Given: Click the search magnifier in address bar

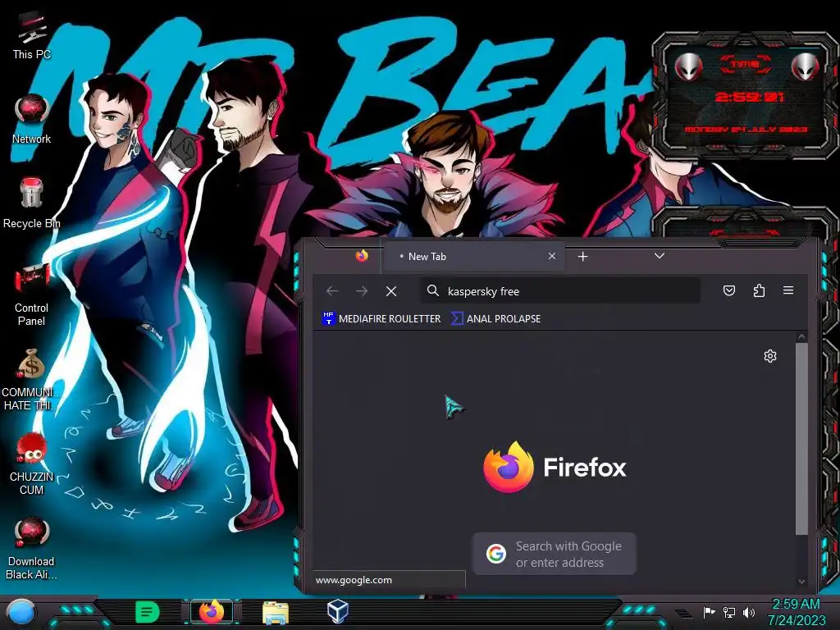Looking at the screenshot, I should coord(433,290).
